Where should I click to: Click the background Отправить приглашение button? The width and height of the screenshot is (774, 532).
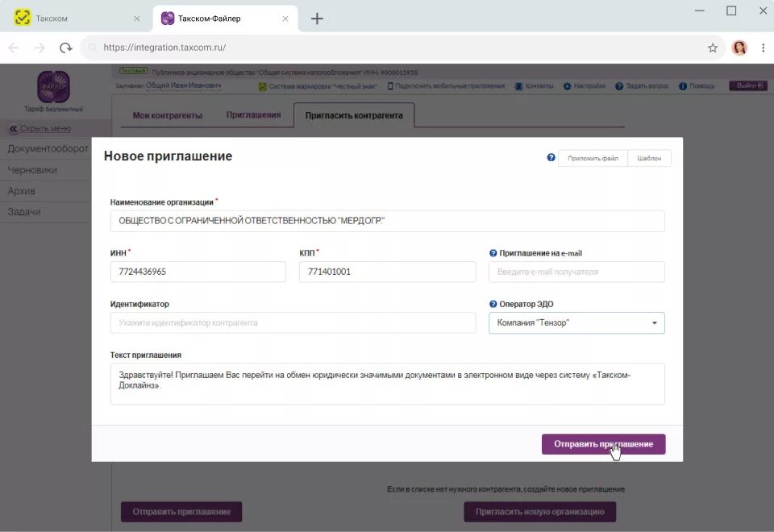coord(181,512)
